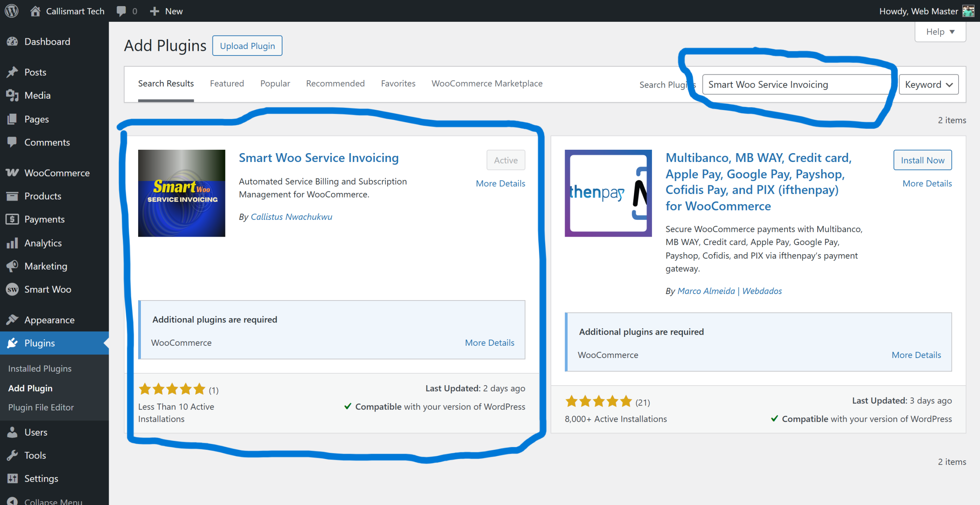The height and width of the screenshot is (505, 980).
Task: Switch to the Search Results tab
Action: click(x=166, y=83)
